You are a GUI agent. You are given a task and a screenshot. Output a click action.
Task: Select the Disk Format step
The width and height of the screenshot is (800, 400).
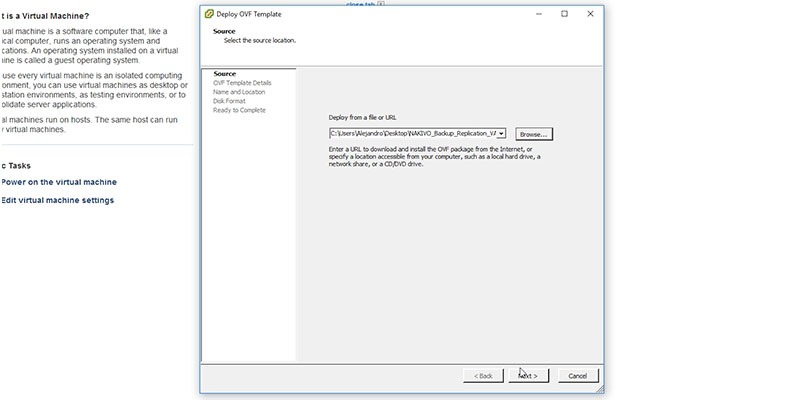coord(229,101)
